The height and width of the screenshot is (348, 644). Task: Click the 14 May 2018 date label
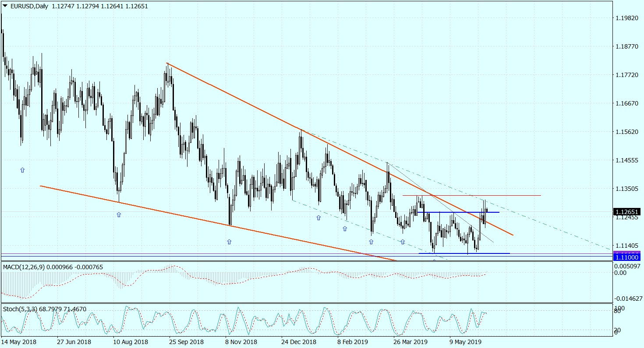pos(18,341)
